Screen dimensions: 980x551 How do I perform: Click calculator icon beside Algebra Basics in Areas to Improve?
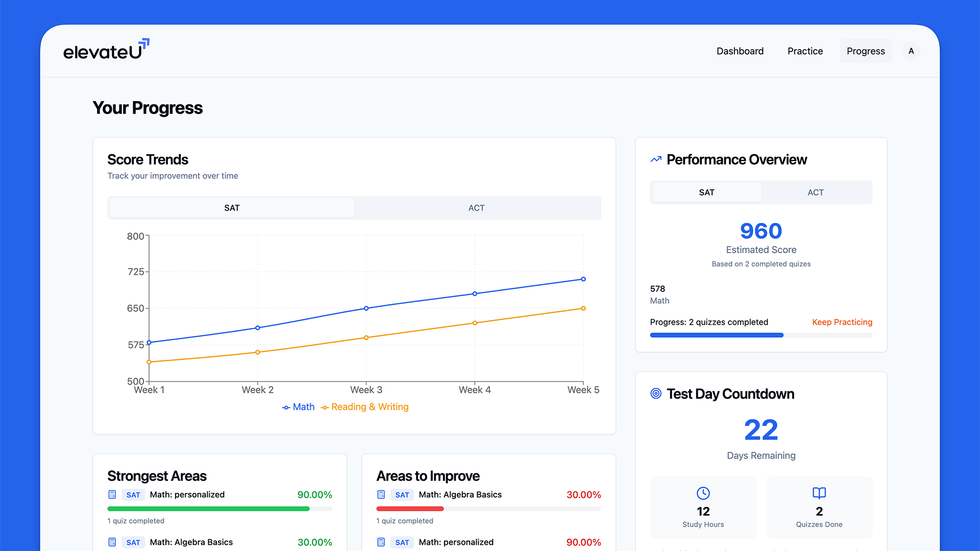381,494
